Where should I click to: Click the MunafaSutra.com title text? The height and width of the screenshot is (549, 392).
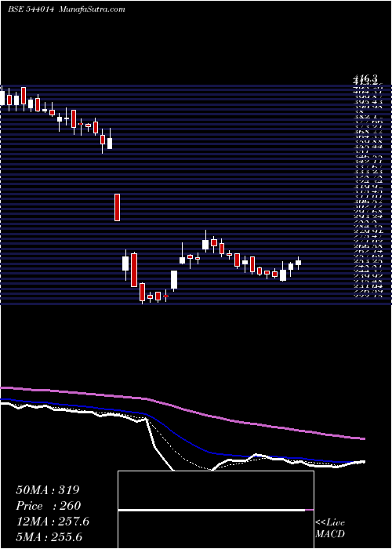pyautogui.click(x=93, y=9)
